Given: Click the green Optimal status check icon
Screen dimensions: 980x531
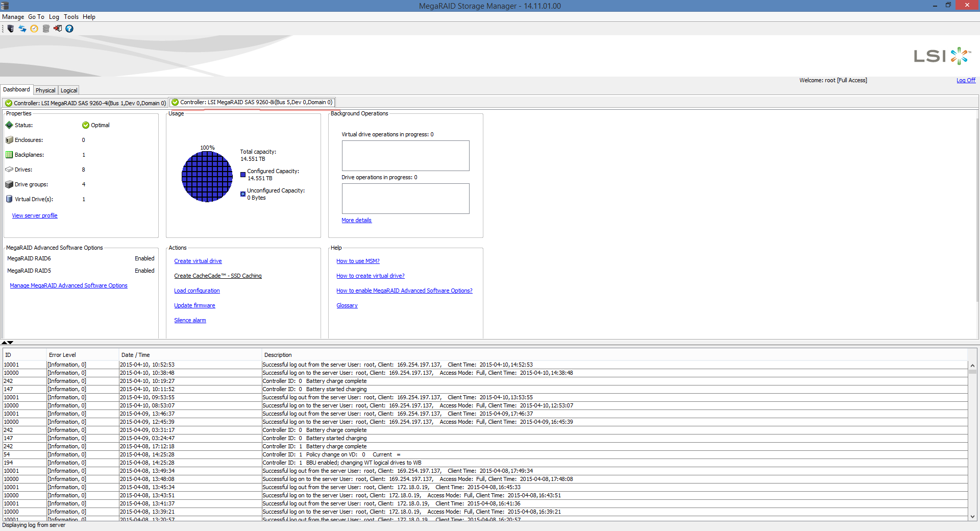Looking at the screenshot, I should 86,125.
